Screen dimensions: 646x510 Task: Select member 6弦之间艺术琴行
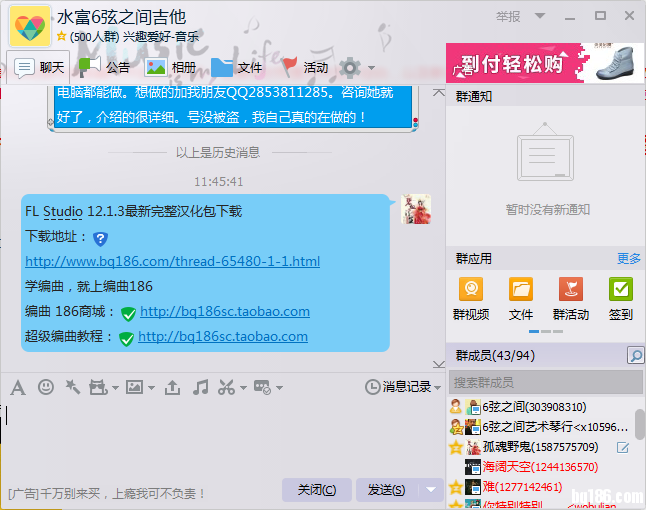pyautogui.click(x=541, y=427)
